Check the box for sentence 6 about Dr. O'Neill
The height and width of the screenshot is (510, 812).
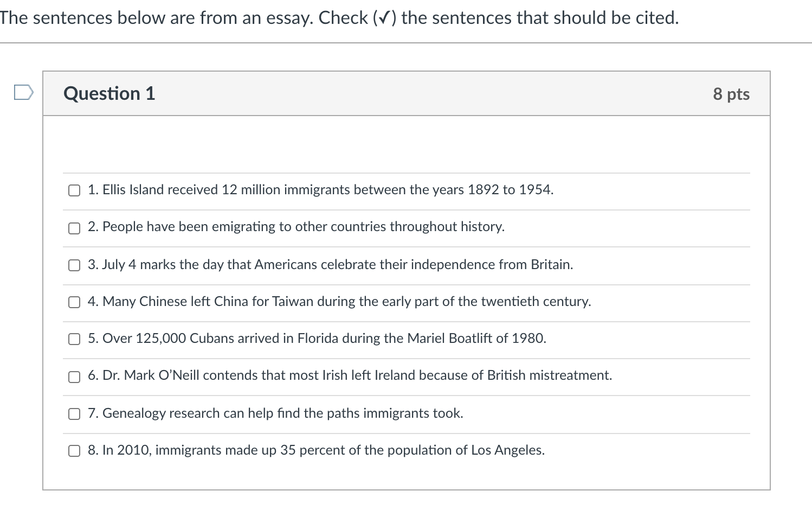tap(74, 377)
